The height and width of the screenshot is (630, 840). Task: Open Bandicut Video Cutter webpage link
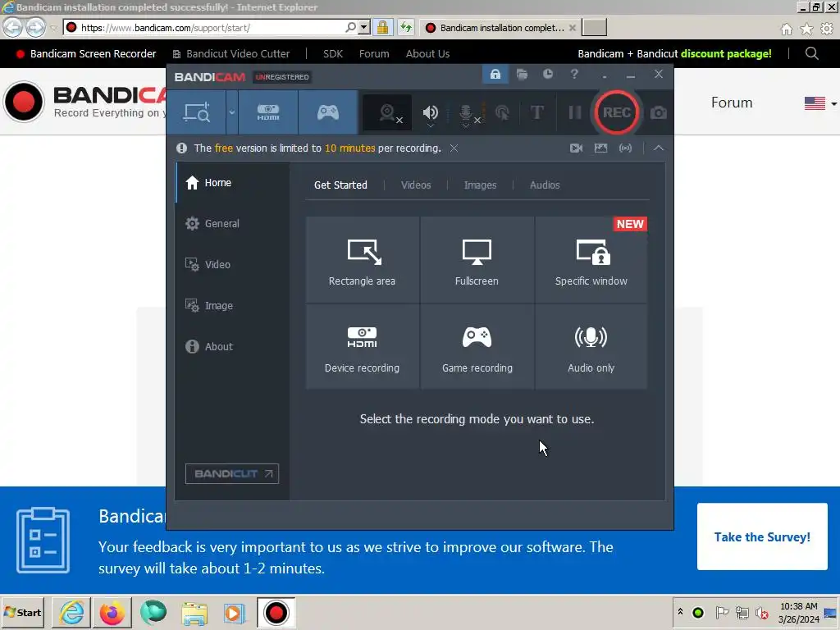point(231,54)
